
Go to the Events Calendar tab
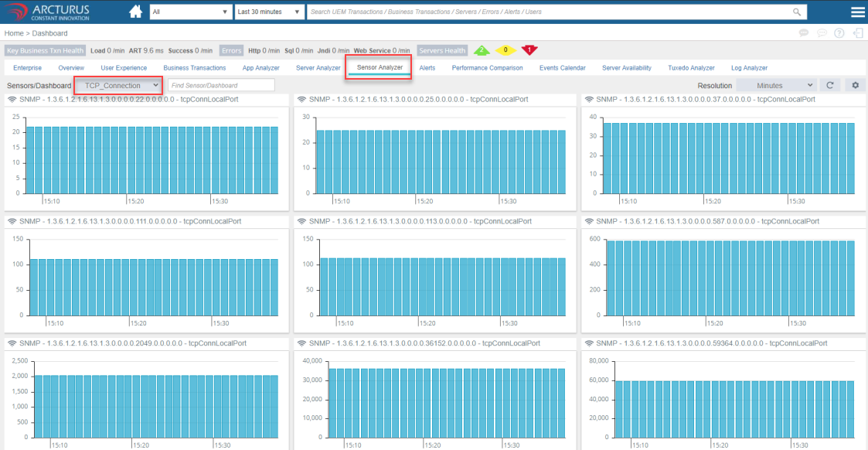[x=562, y=68]
